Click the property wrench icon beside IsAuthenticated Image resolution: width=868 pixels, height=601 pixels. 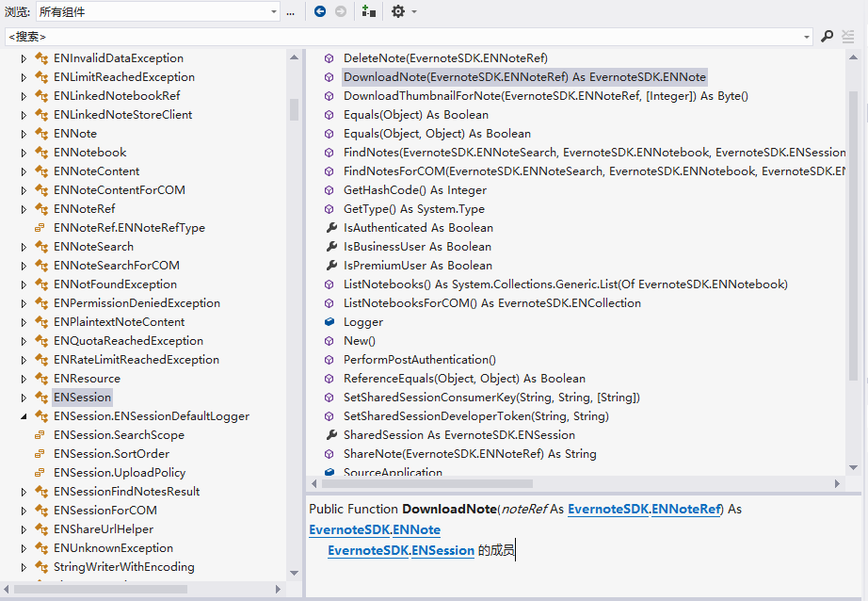(x=331, y=228)
